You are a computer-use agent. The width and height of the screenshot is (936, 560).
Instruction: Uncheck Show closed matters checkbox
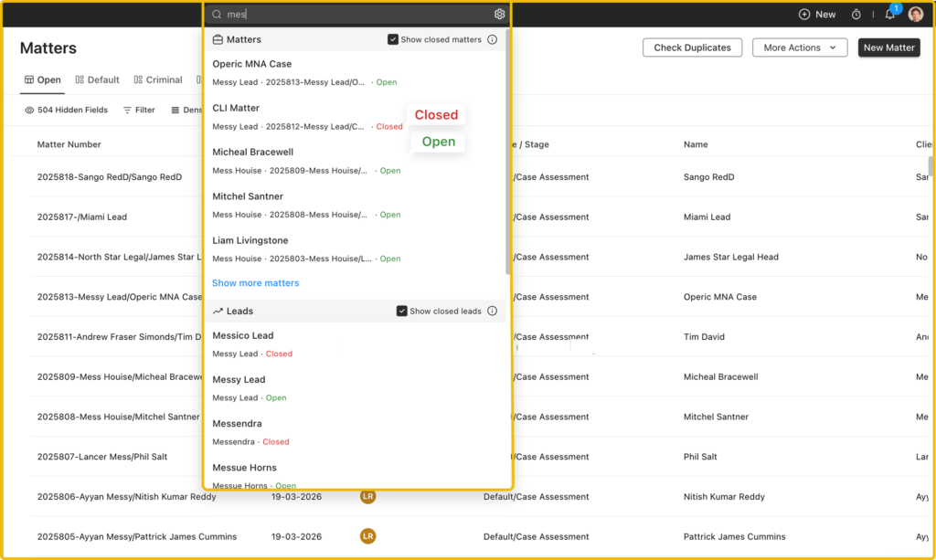(393, 40)
